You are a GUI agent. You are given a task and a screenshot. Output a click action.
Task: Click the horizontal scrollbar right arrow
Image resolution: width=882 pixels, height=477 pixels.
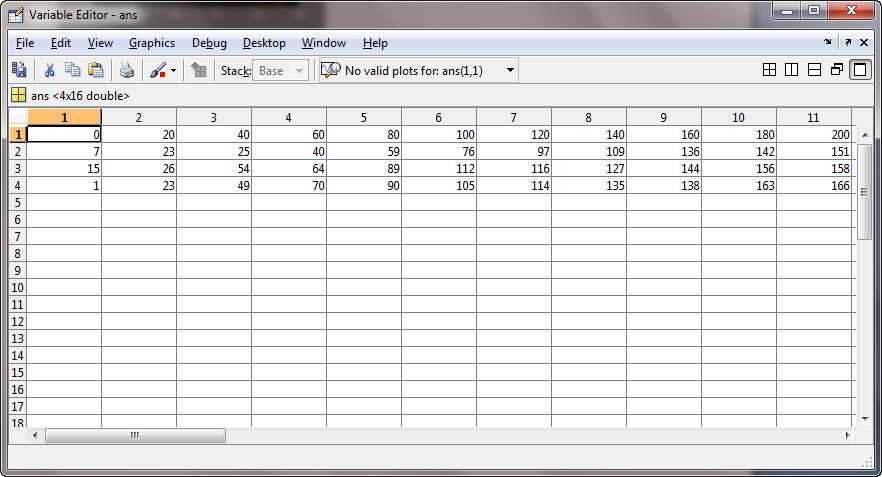[x=847, y=435]
